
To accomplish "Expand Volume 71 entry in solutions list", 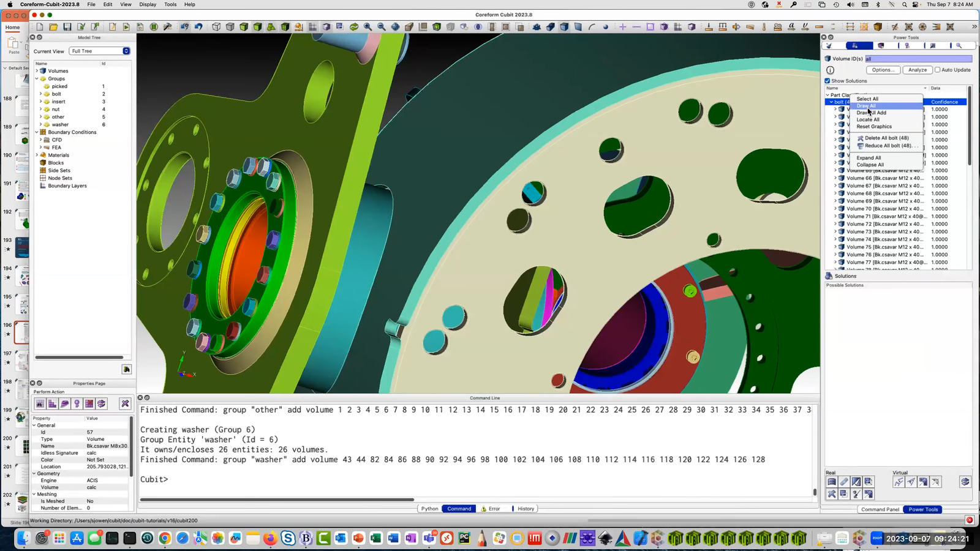I will tap(835, 216).
